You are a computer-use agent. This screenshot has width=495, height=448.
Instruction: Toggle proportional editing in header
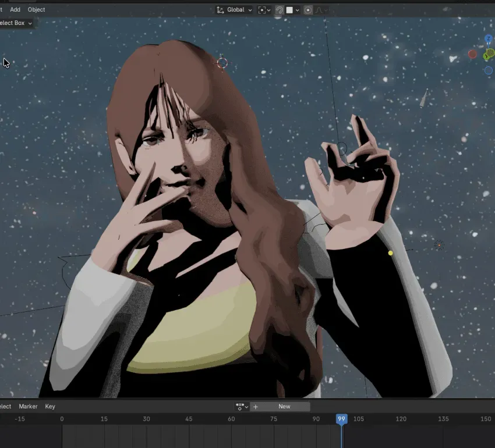pos(308,10)
